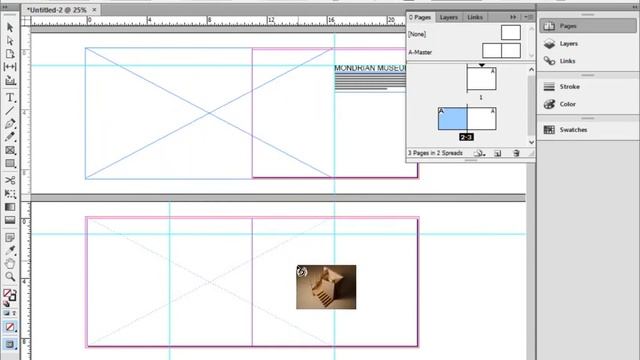Select the Gradient Feather tool
Image resolution: width=640 pixels, height=360 pixels.
coord(10,220)
